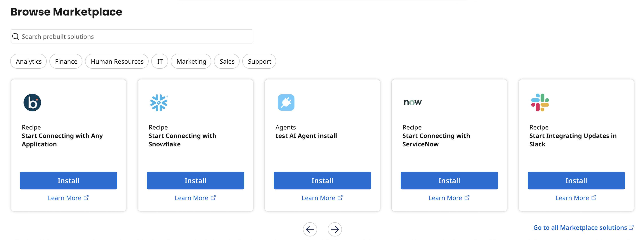
Task: Go to previous carousel page arrow
Action: [x=310, y=229]
